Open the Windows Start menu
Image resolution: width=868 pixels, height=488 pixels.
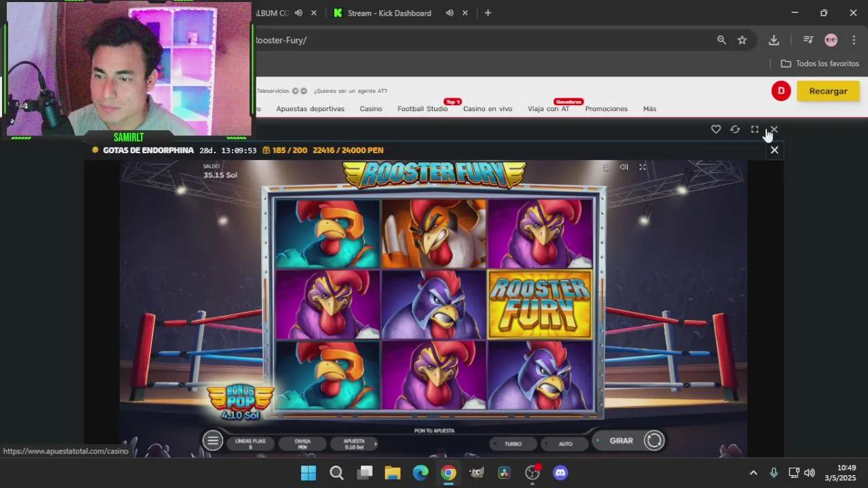[x=308, y=472]
